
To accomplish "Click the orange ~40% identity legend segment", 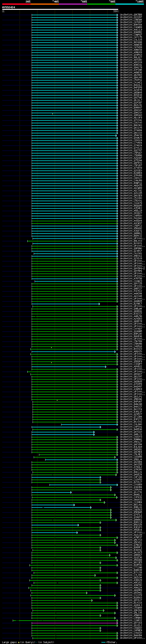I will click(45, 4).
